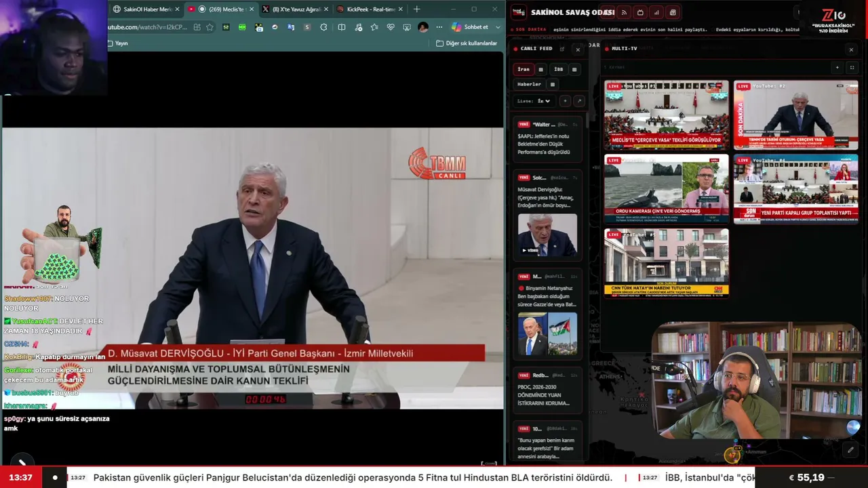Screen dimensions: 868x488
Task: Open YouTube #1 parliament live stream thumbnail
Action: 667,115
